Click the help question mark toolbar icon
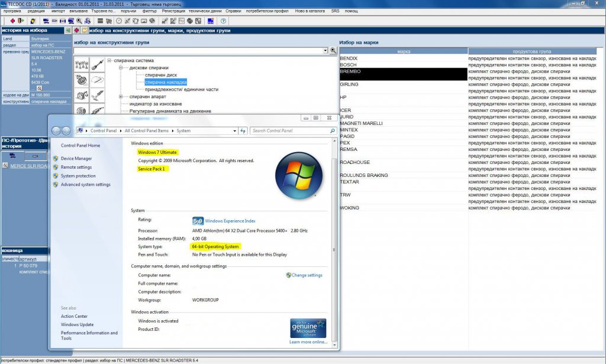This screenshot has height=364, width=606. 224,21
